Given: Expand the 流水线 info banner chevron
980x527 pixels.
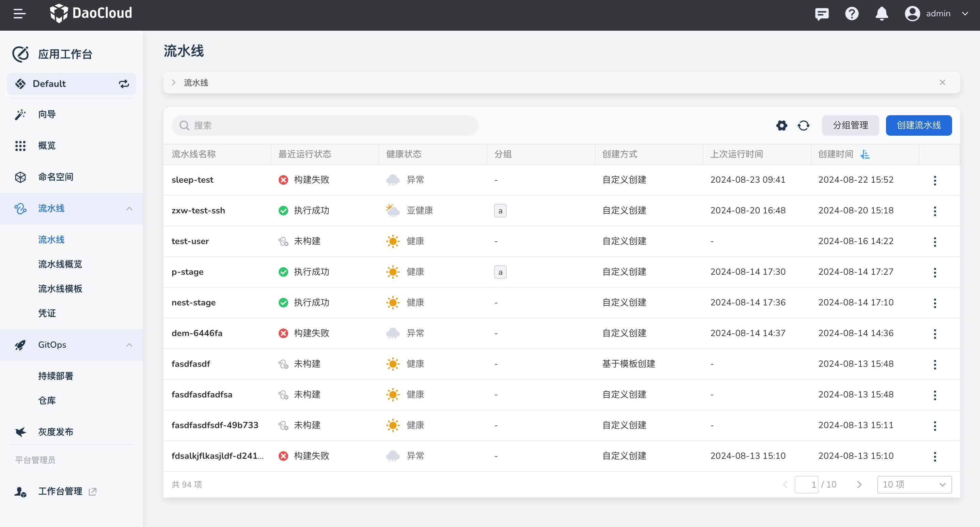Looking at the screenshot, I should pyautogui.click(x=173, y=82).
